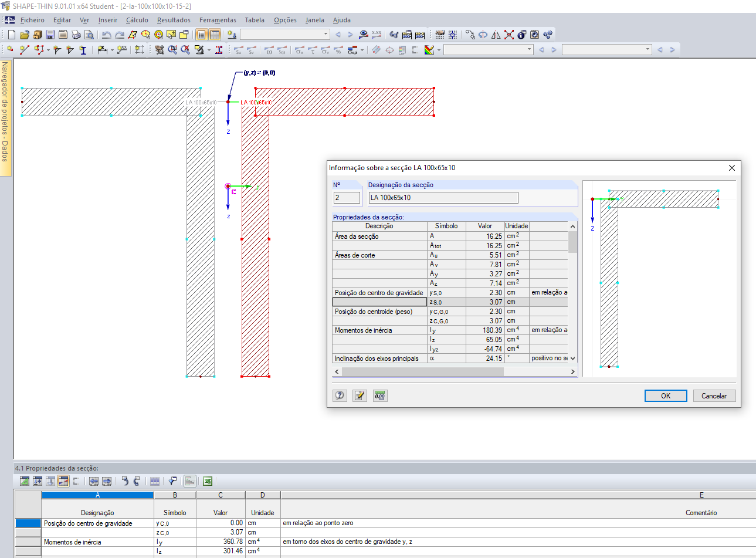Click the table filter funnel icon
The height and width of the screenshot is (558, 756).
[172, 481]
